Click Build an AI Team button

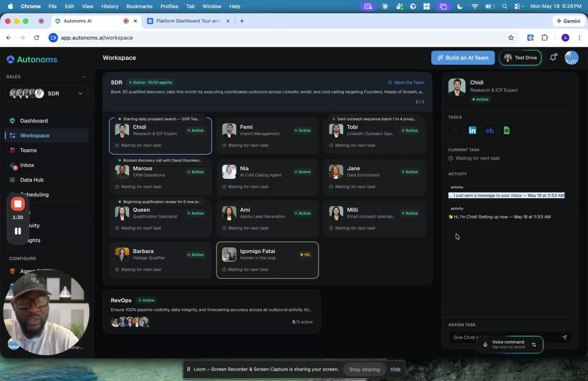click(463, 58)
